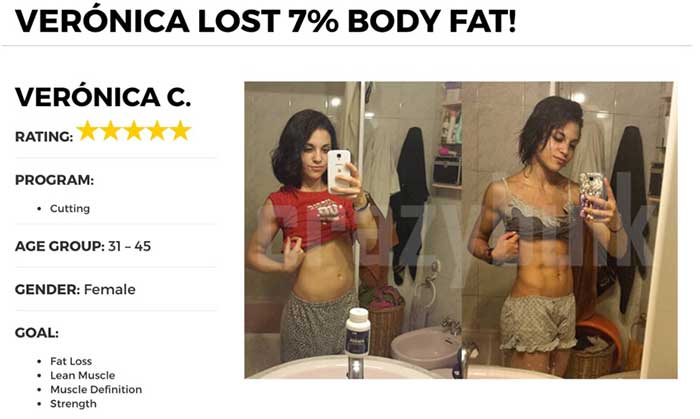The height and width of the screenshot is (419, 700).
Task: Click the fourth rating star
Action: (x=157, y=131)
